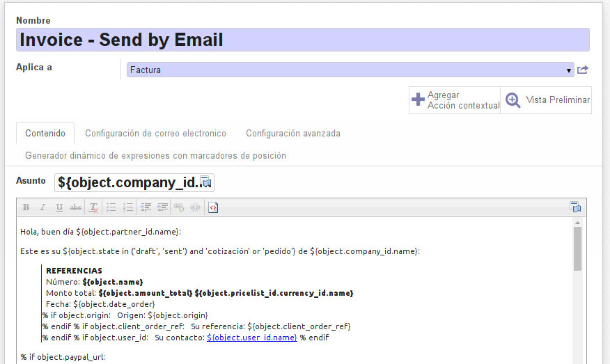Insert unordered bullet list
This screenshot has height=364, width=610.
[111, 207]
